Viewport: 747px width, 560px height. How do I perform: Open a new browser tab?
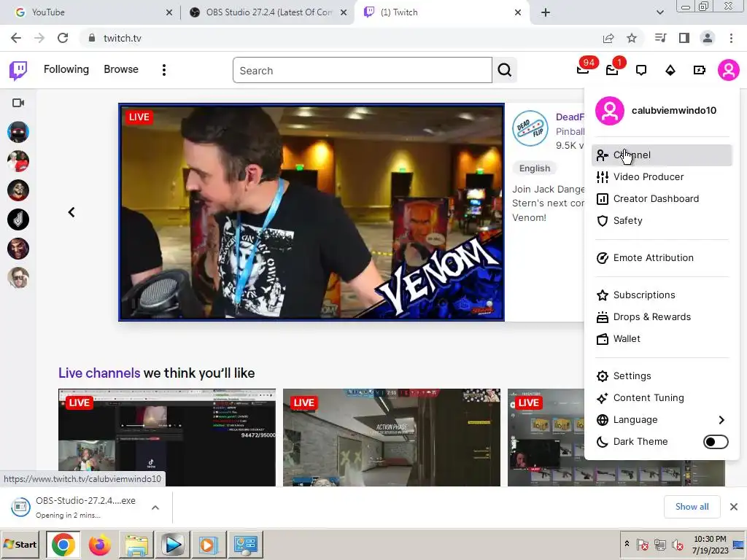[546, 12]
